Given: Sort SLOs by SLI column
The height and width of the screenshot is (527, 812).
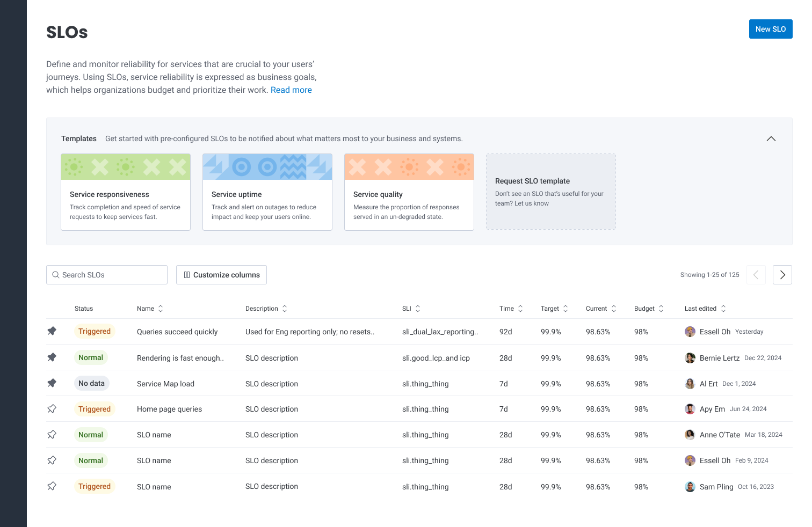Looking at the screenshot, I should point(418,309).
